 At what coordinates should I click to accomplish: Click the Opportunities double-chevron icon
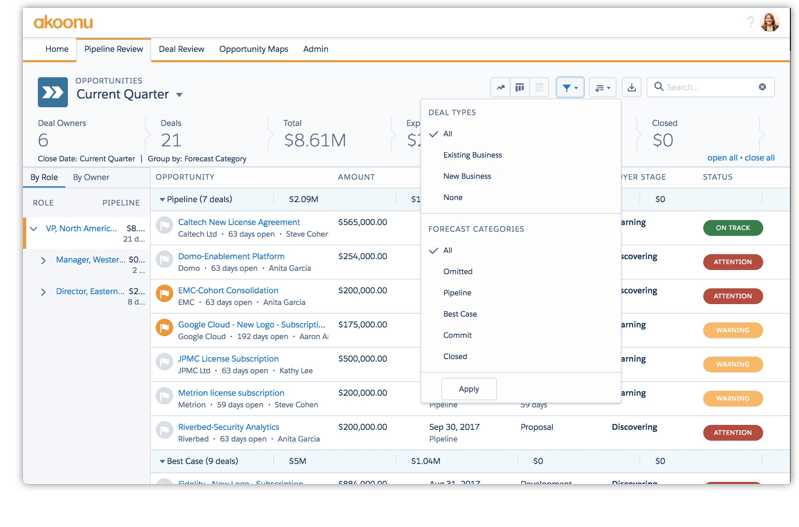(52, 92)
